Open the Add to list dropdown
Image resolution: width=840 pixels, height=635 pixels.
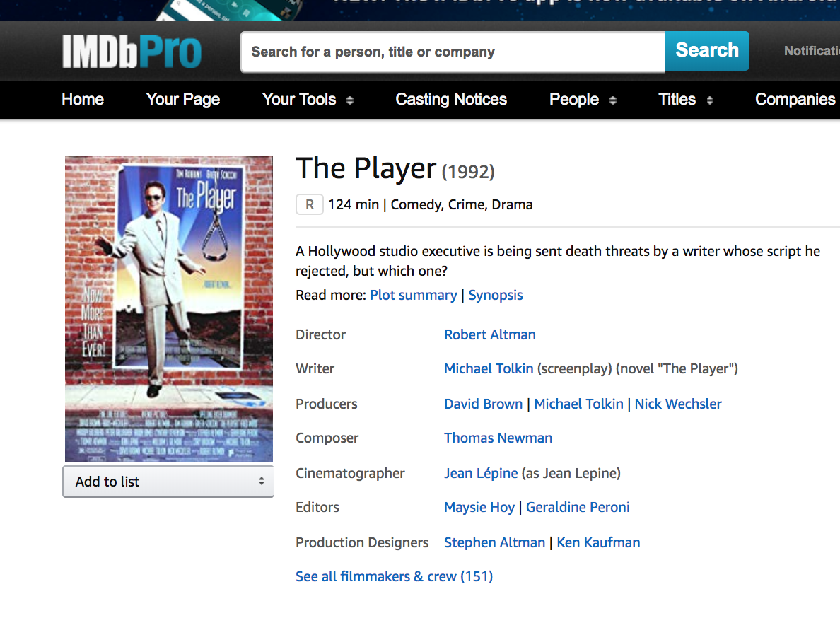coord(168,482)
